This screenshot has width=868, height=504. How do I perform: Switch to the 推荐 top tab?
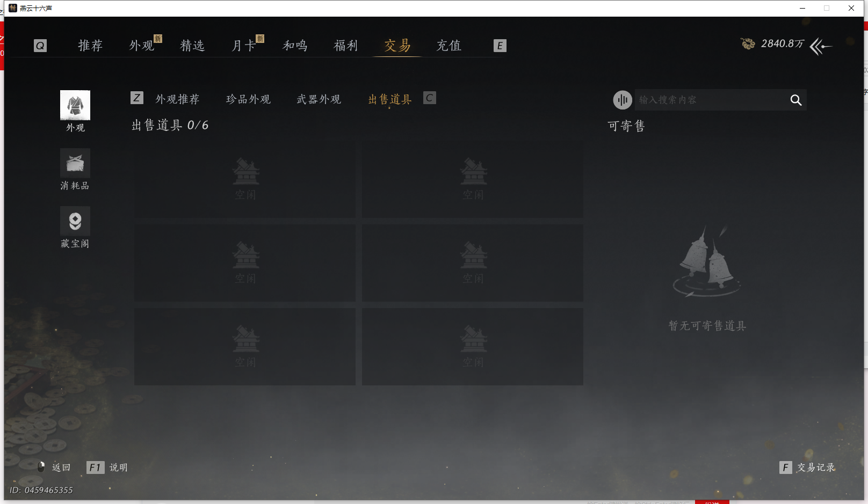(90, 46)
